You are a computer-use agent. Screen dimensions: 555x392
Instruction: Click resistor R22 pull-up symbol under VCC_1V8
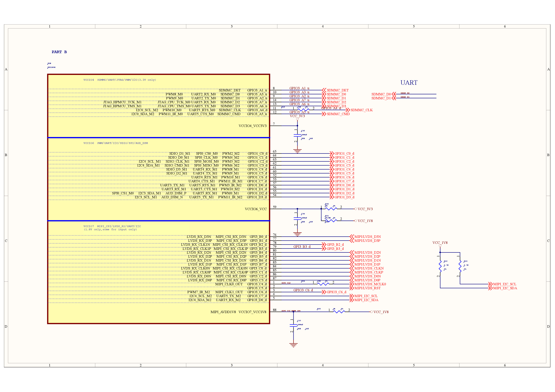click(x=440, y=266)
